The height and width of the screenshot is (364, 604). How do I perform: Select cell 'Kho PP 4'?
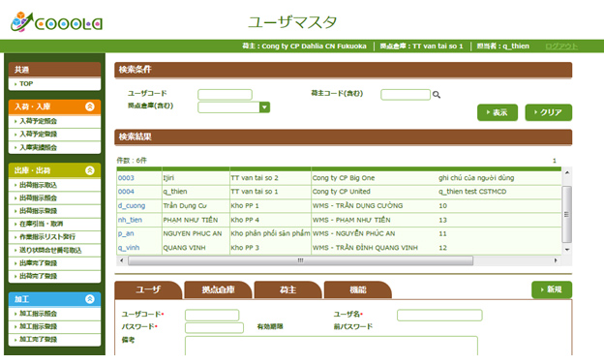[x=245, y=220]
